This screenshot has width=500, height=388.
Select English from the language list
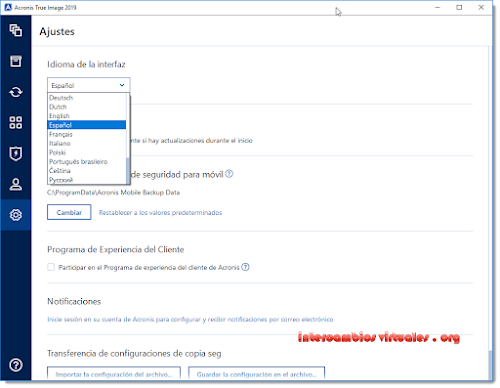pos(87,116)
